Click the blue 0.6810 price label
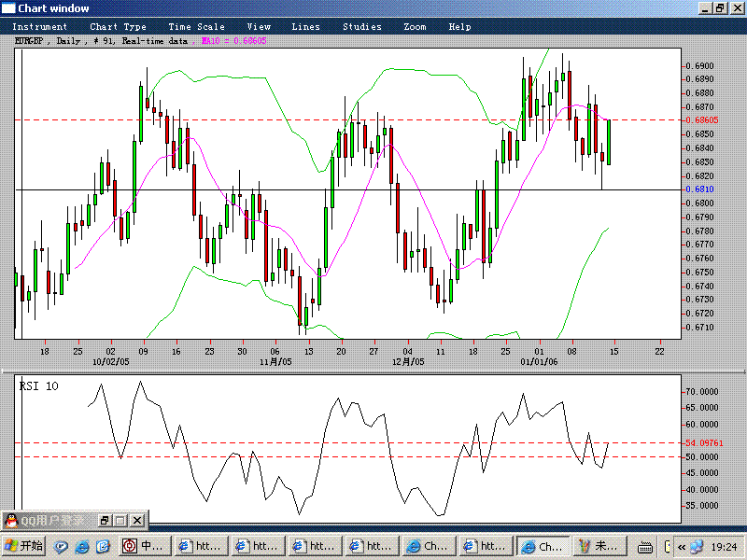Screen dimensions: 747x560 click(x=699, y=189)
